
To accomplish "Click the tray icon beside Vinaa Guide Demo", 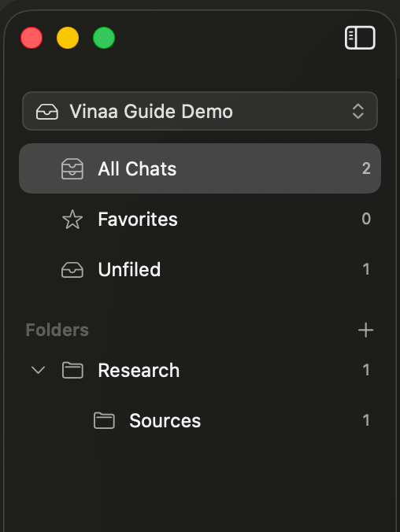I will pos(47,112).
